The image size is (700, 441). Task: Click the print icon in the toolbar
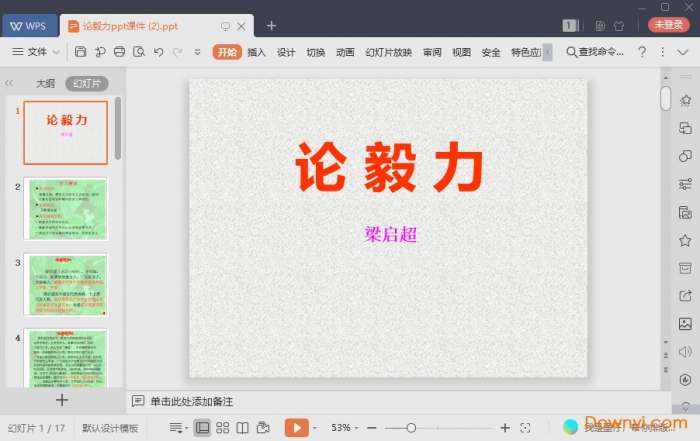coord(120,52)
